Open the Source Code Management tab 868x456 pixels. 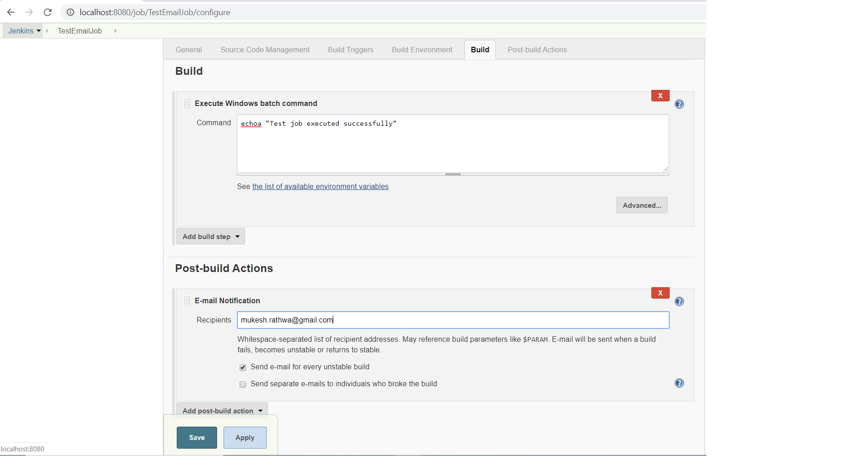264,50
